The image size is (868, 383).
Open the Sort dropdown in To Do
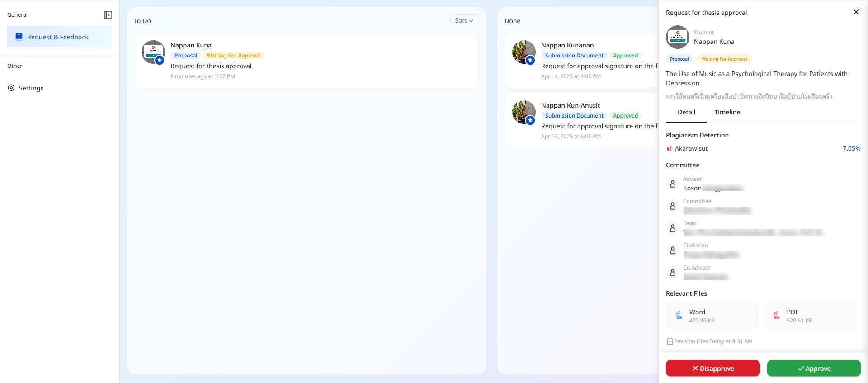tap(464, 20)
